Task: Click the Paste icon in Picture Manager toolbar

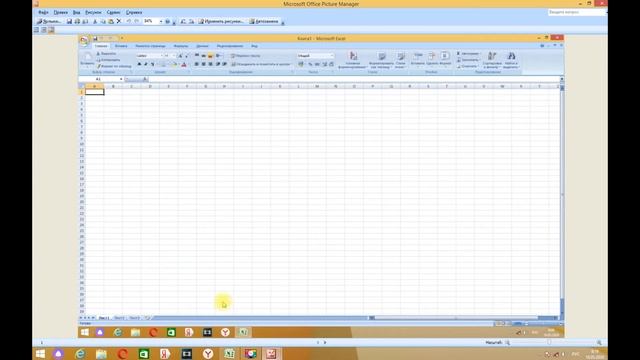Action: (x=111, y=21)
